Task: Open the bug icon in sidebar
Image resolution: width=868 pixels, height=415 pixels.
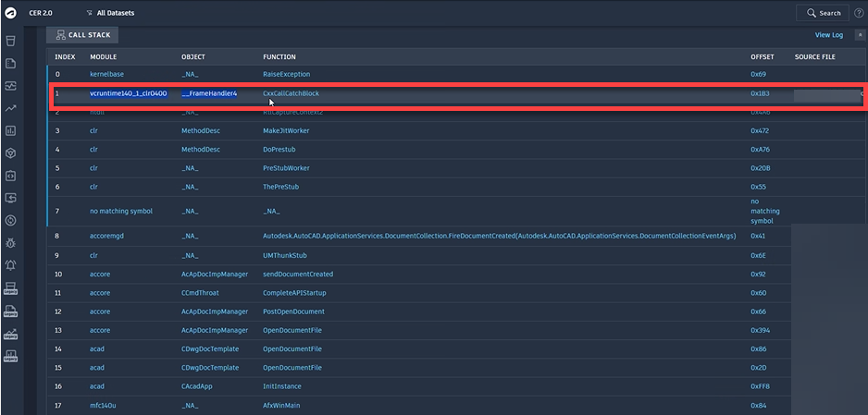Action: coord(10,242)
